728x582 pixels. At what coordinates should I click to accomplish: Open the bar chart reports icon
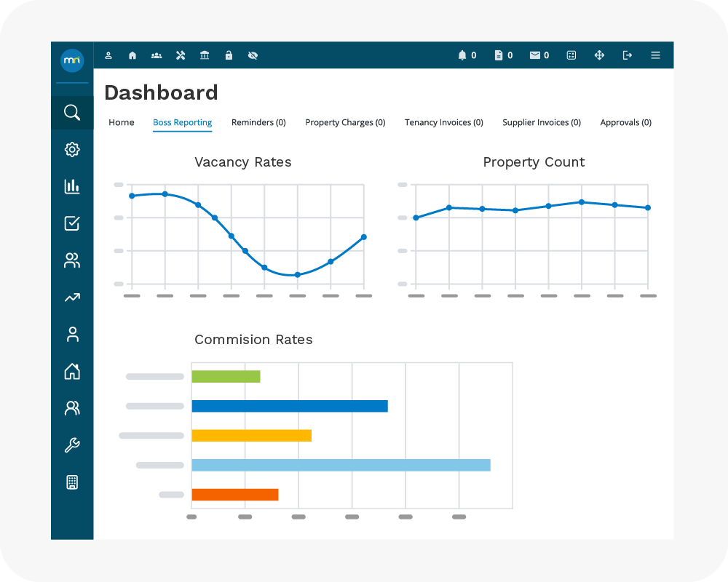click(x=71, y=186)
